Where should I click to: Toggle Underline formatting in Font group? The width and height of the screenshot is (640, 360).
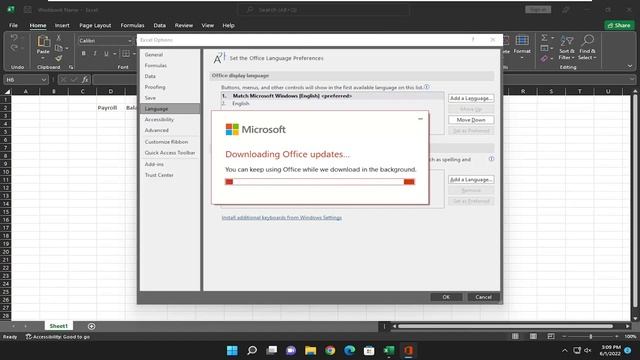pyautogui.click(x=106, y=53)
